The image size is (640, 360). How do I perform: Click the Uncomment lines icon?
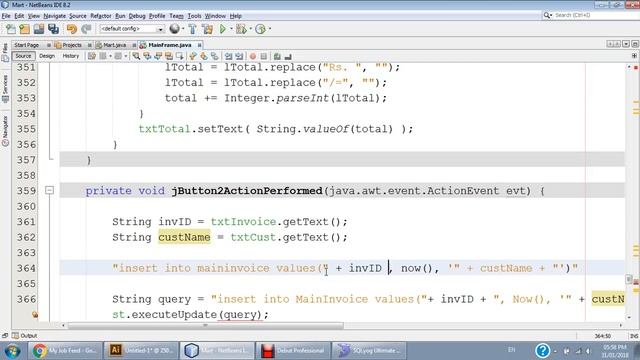tap(288, 56)
